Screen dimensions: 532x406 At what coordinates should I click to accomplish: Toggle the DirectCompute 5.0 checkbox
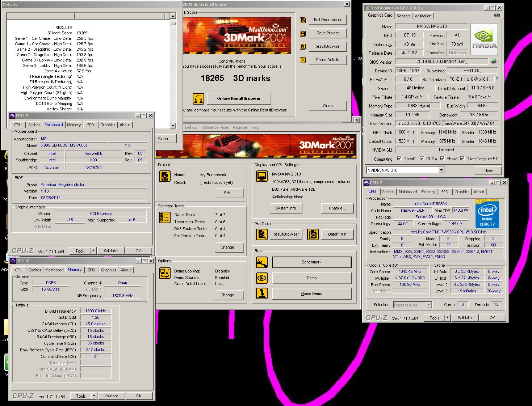point(462,158)
